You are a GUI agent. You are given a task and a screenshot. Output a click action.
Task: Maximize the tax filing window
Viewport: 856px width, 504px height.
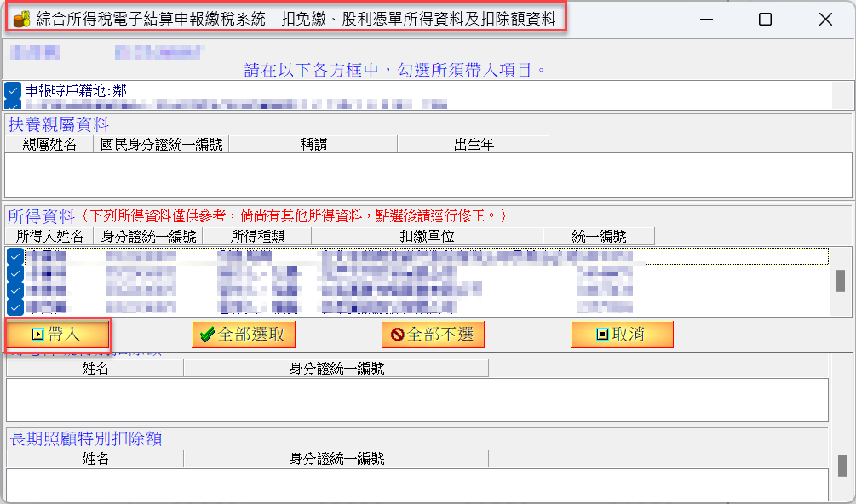(x=766, y=19)
